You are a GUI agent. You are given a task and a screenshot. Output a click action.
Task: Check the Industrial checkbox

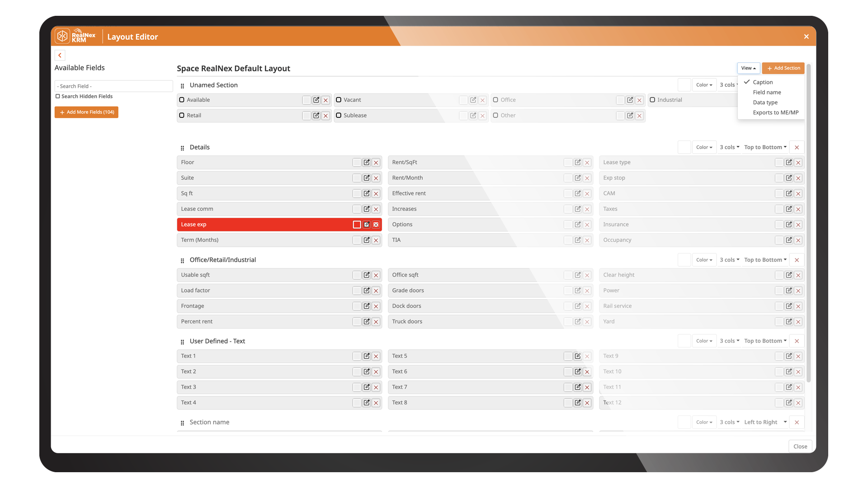coord(652,100)
